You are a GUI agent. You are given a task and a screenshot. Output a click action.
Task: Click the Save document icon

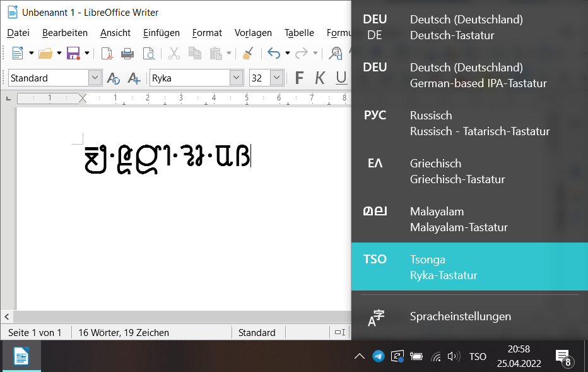tap(73, 54)
